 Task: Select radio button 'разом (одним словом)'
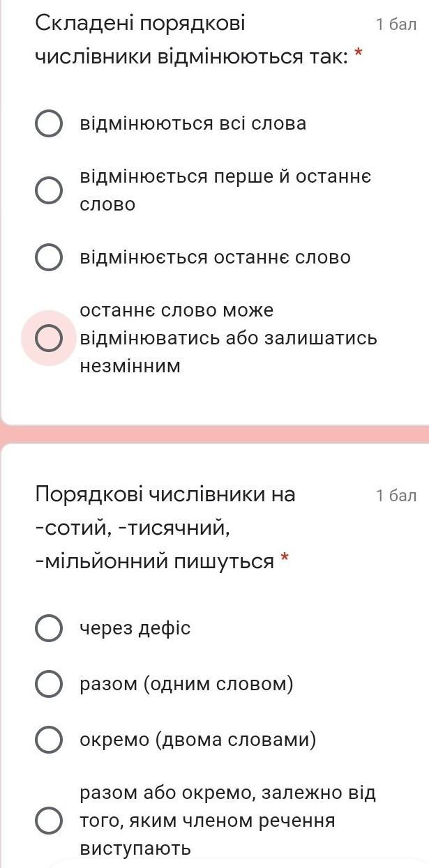48,684
